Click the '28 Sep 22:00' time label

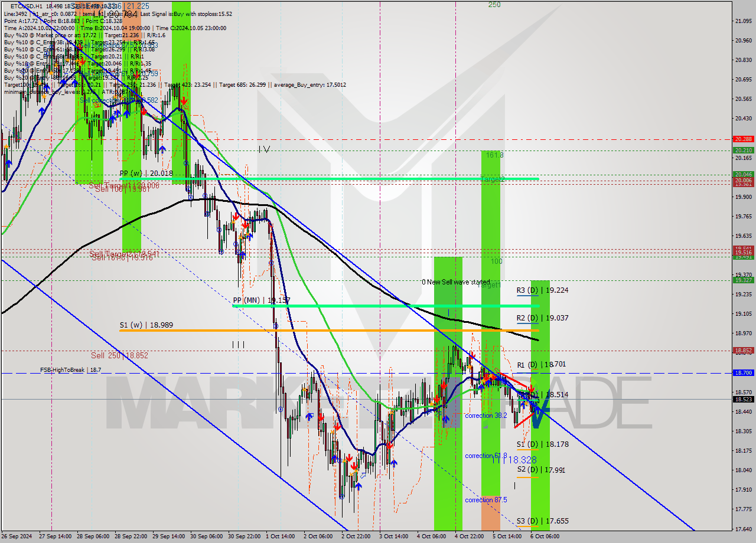tap(130, 537)
